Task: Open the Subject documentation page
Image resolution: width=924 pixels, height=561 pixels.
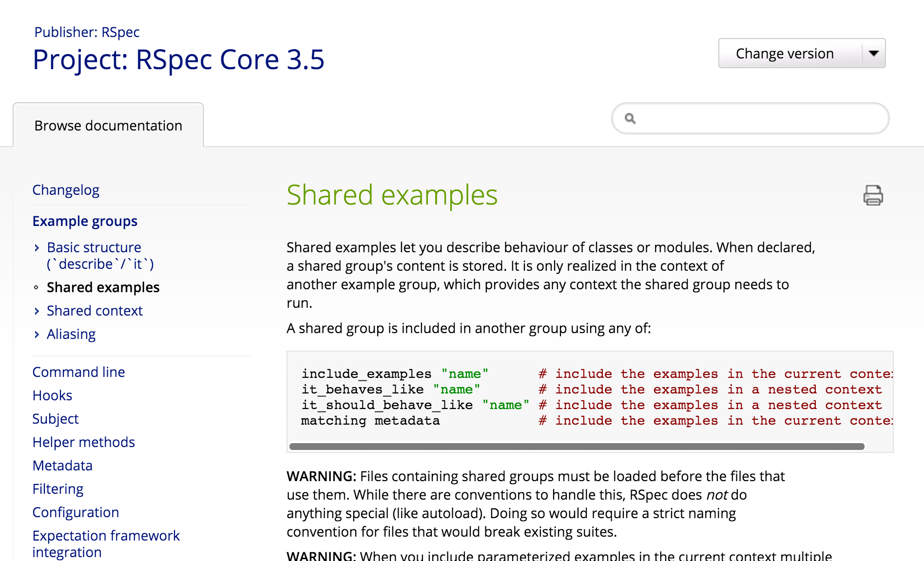Action: coord(56,419)
